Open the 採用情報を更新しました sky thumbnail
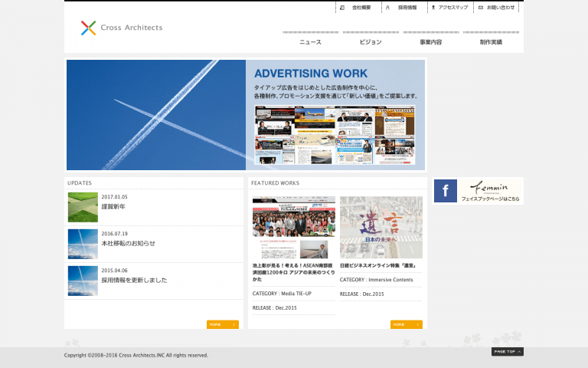Image resolution: width=588 pixels, height=368 pixels. pos(83,281)
